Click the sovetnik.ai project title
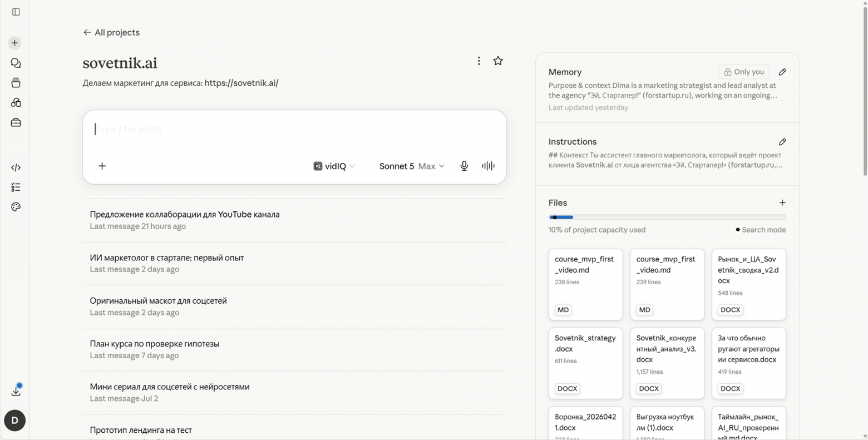The image size is (868, 440). click(120, 63)
